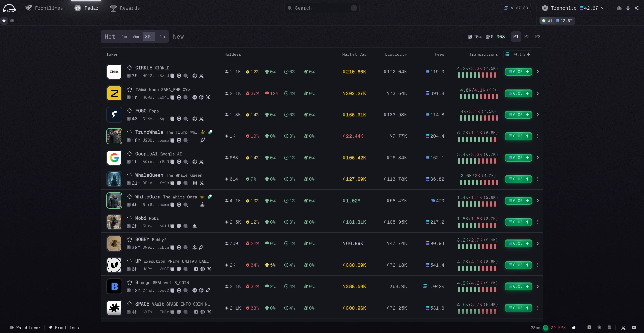Click the notification bell icon
The image size is (644, 333).
click(x=628, y=8)
